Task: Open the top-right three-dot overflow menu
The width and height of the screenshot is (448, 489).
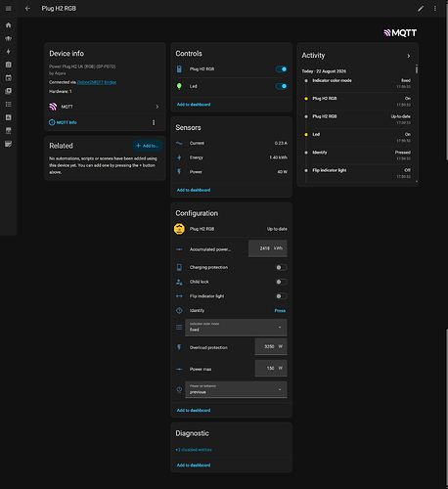Action: pyautogui.click(x=435, y=9)
